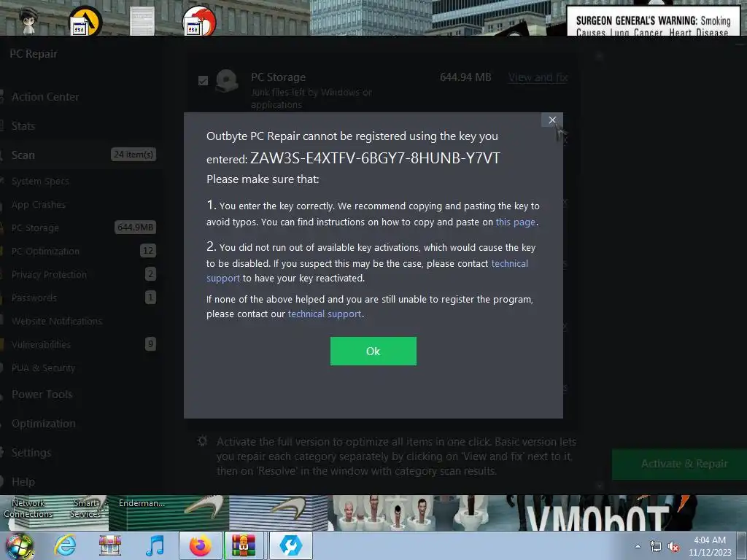
Task: Click the 9 badge on Vulnerabilities
Action: (150, 344)
